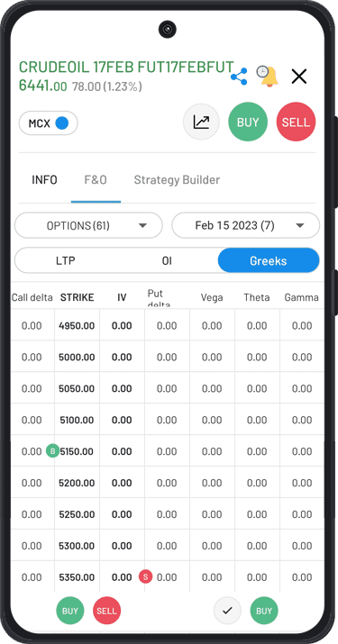Close the CRUDEOIL detail screen

pyautogui.click(x=299, y=77)
